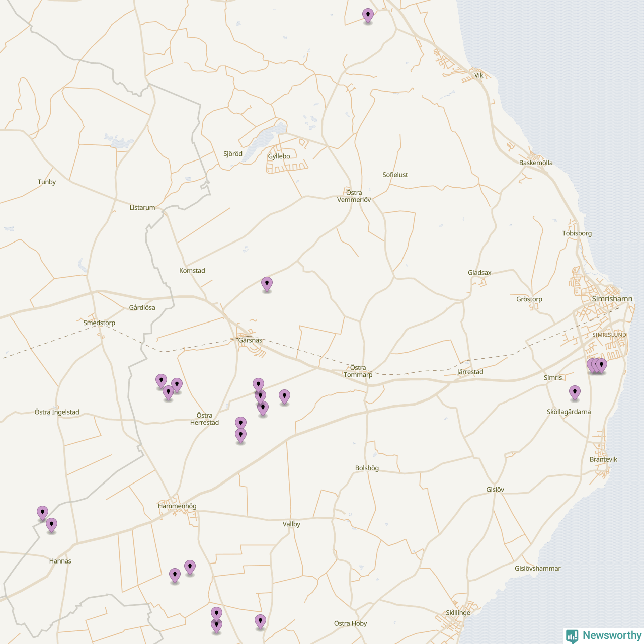Click lower marker just right of Östra Herrestad label
The height and width of the screenshot is (644, 644).
(x=240, y=435)
